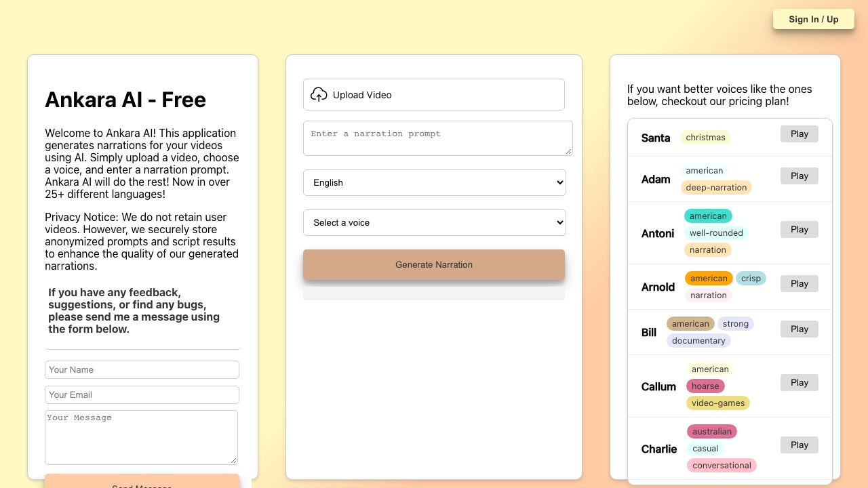This screenshot has height=488, width=868.
Task: Open the English language dropdown
Action: click(x=435, y=182)
